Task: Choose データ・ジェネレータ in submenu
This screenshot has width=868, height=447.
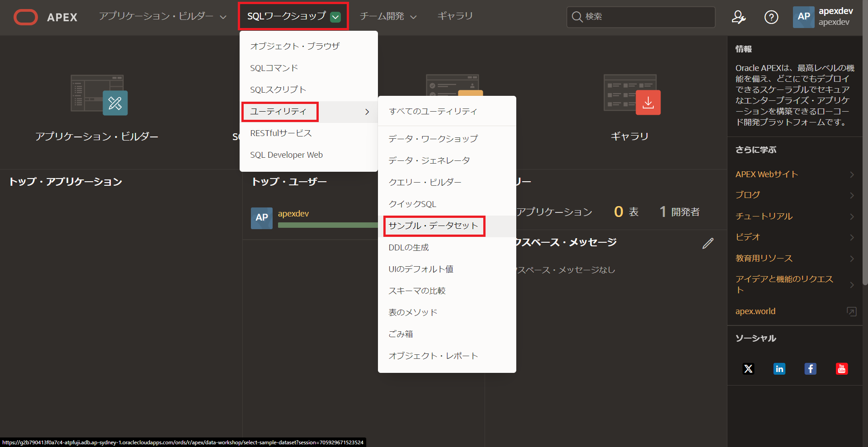Action: coord(447,160)
